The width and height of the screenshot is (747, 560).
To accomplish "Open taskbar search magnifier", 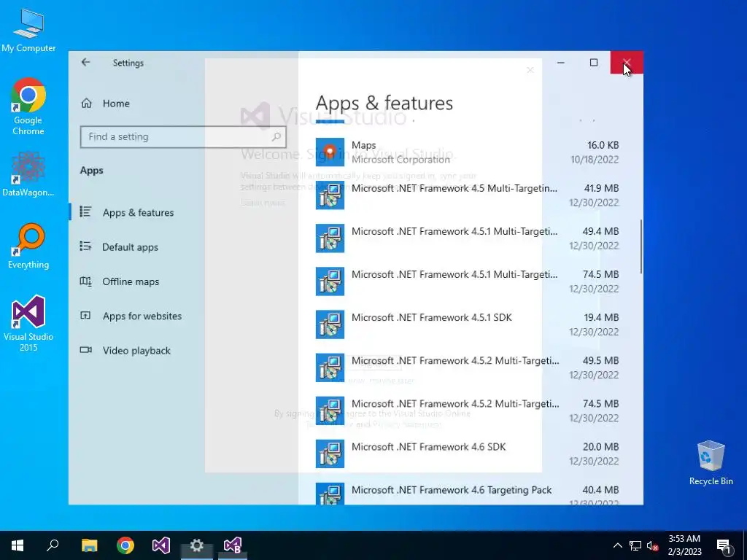I will click(x=53, y=545).
